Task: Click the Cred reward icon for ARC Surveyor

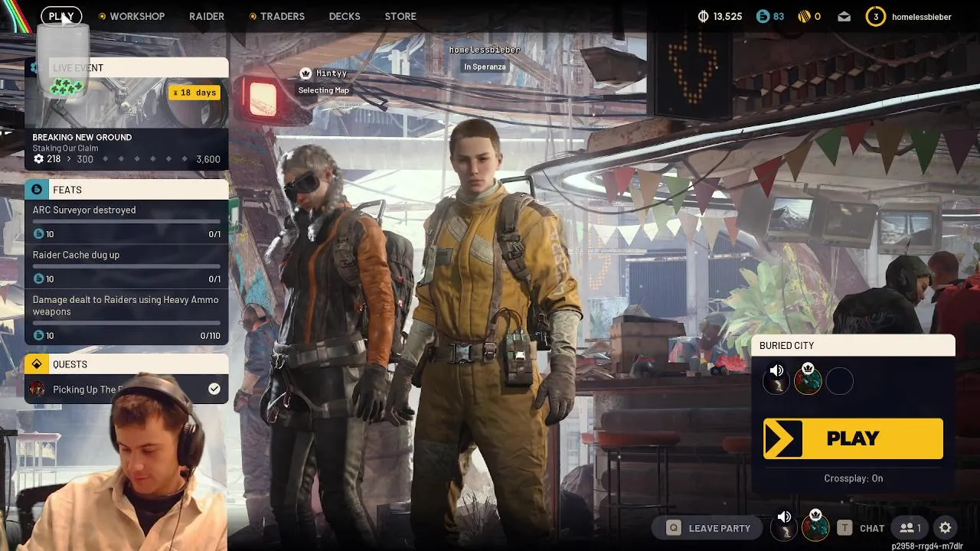Action: pos(38,234)
